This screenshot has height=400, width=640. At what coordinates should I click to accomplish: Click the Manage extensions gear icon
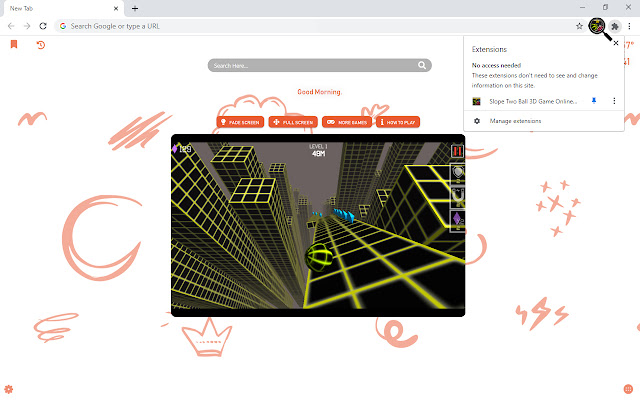point(477,121)
